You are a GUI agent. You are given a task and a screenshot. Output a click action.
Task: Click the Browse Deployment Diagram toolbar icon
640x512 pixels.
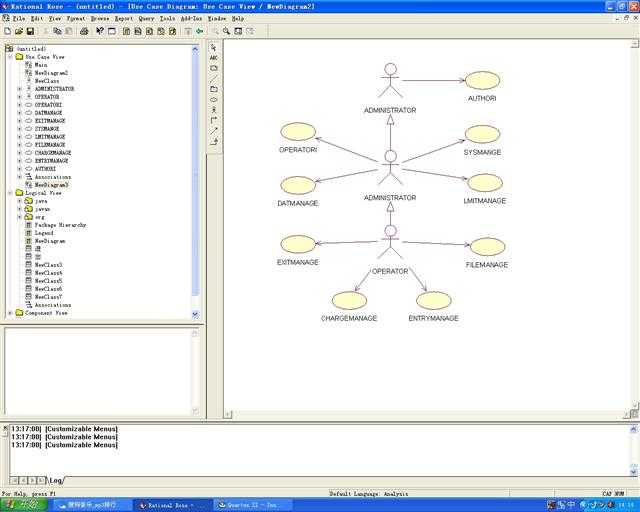tap(173, 31)
